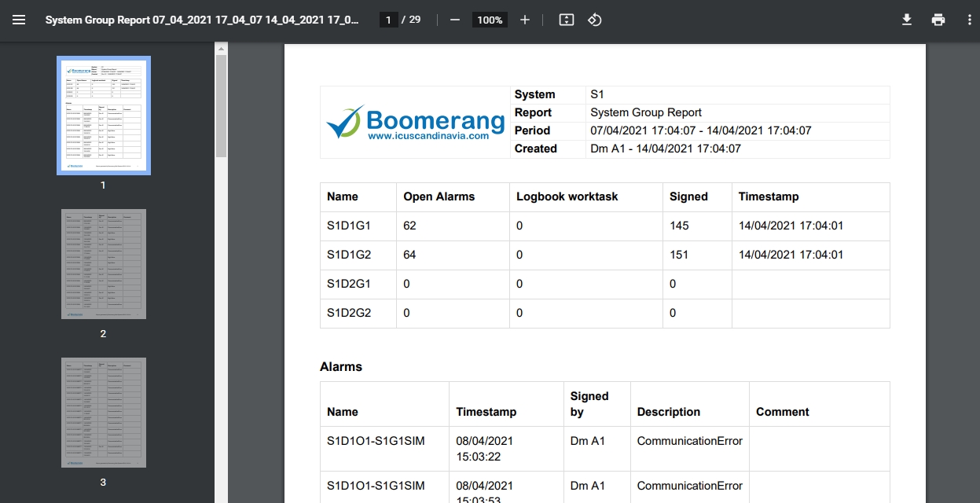Click the zoom in plus icon
This screenshot has width=980, height=503.
click(x=525, y=20)
